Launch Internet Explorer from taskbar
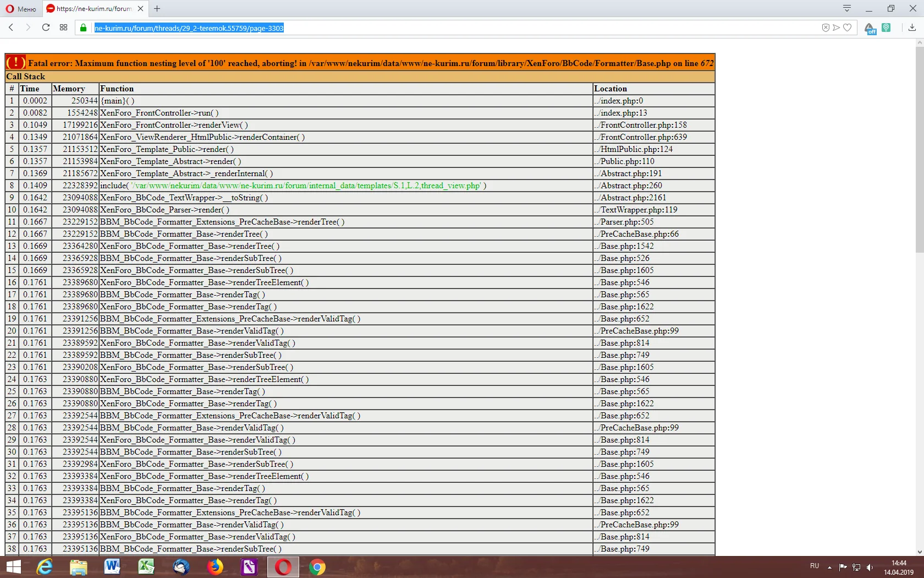 [44, 567]
